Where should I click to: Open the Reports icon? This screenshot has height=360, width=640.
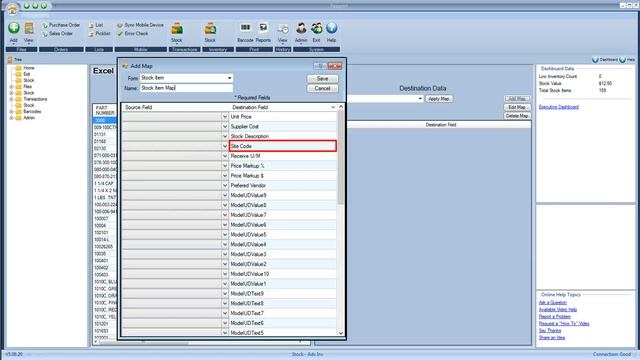tap(263, 28)
